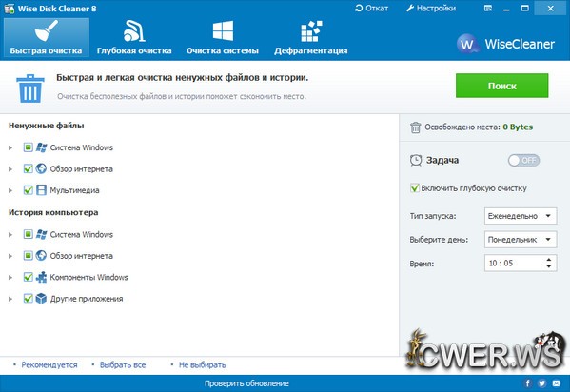Switch to Глубокая очистка tab
Viewport: 570px width, 392px height.
coord(134,37)
